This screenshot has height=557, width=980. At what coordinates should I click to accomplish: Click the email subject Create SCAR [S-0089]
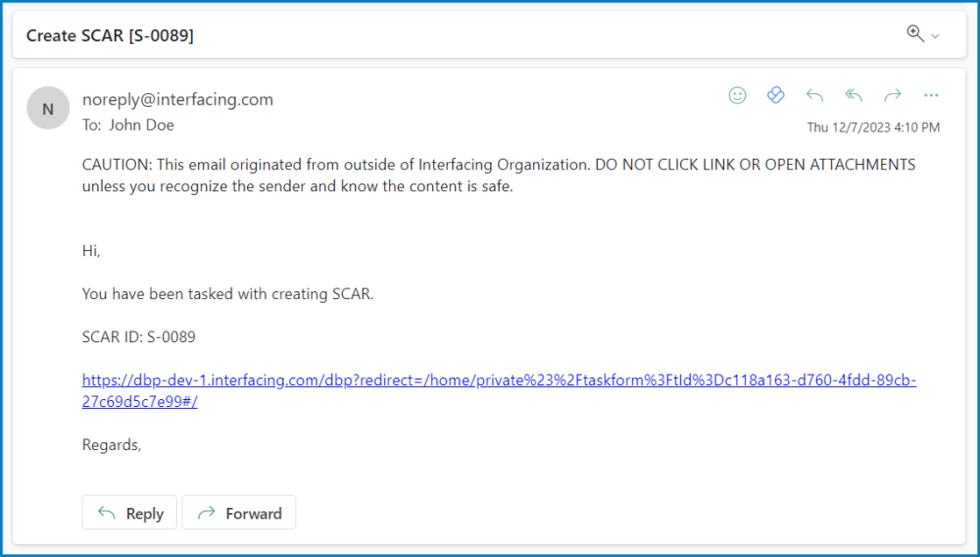click(110, 35)
